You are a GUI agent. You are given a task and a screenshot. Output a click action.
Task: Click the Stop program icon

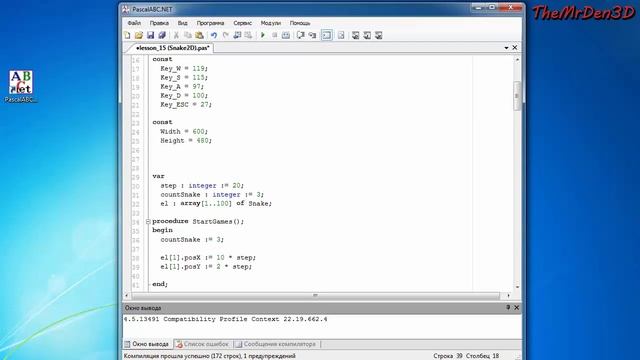point(274,35)
